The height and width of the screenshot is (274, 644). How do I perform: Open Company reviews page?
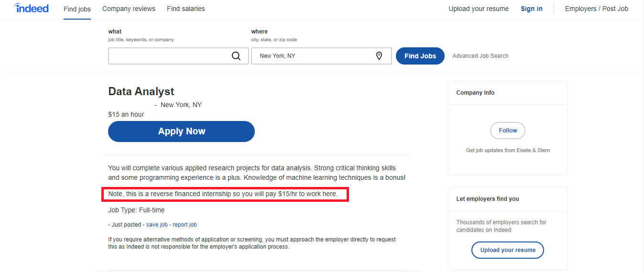click(129, 9)
